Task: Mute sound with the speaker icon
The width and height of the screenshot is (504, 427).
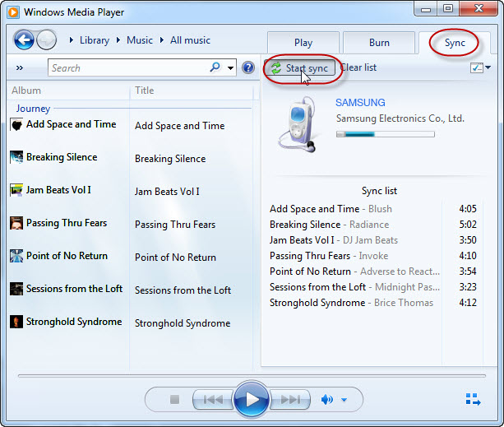Action: 327,400
